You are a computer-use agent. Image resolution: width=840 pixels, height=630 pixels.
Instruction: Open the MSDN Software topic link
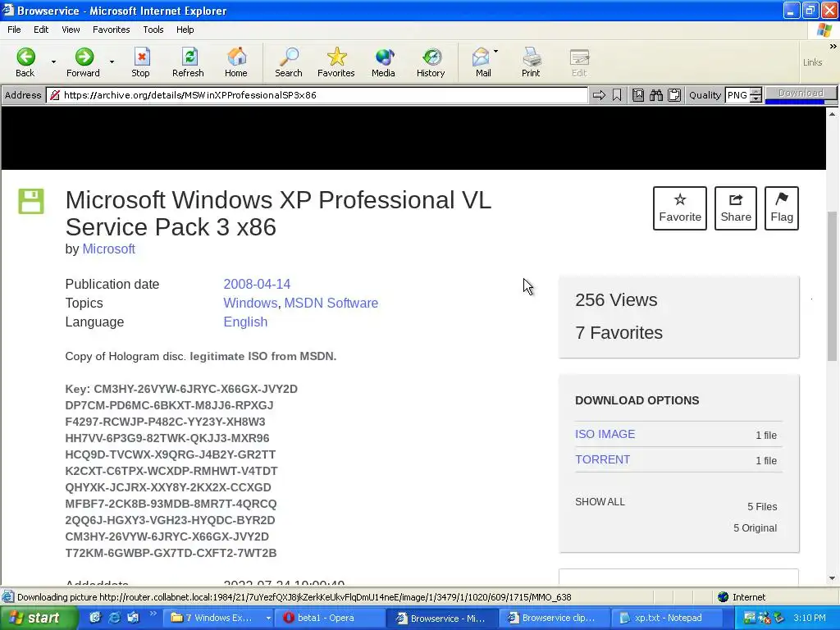[331, 304]
